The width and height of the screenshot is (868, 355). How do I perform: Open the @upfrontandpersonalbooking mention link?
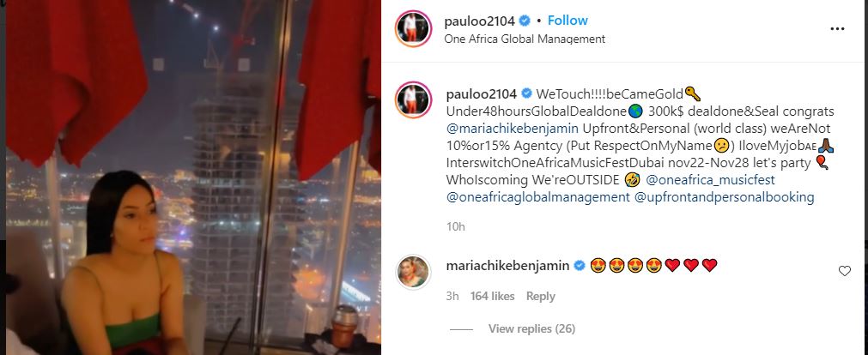click(724, 197)
